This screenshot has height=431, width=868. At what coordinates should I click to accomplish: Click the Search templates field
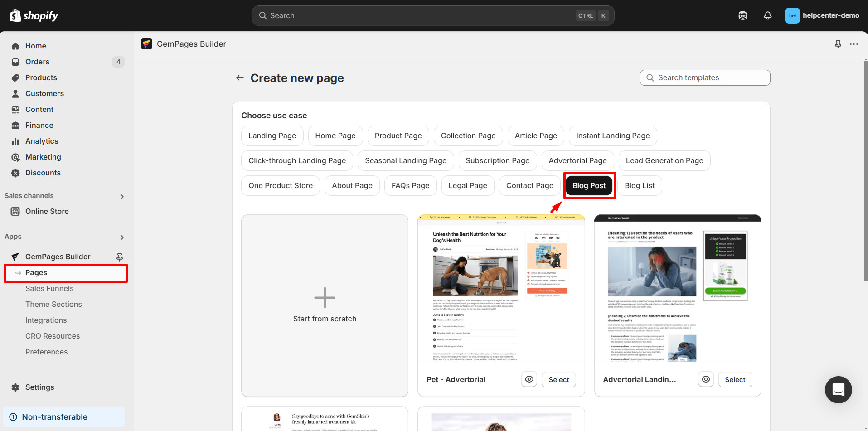pos(704,77)
